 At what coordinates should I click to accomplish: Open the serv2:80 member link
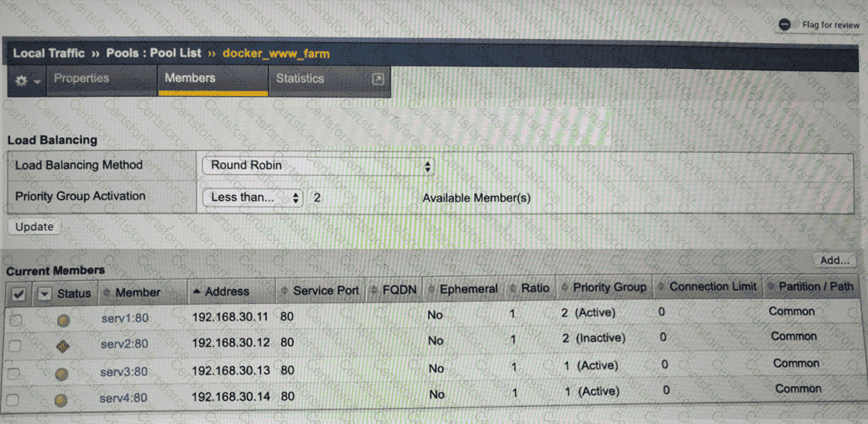click(x=124, y=344)
